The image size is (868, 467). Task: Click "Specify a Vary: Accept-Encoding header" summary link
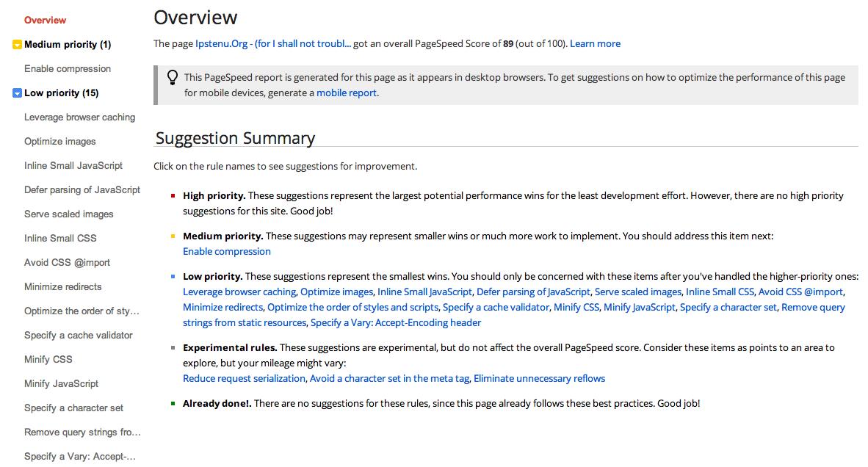pos(396,323)
